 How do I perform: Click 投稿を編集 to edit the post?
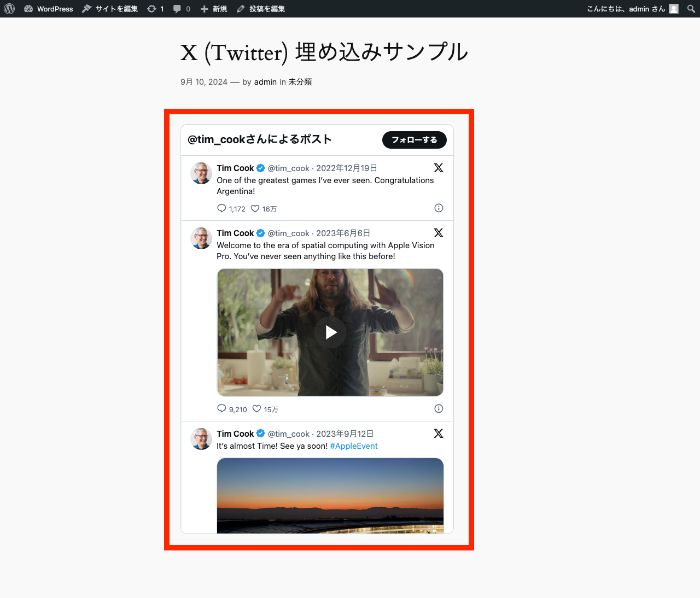pos(261,9)
